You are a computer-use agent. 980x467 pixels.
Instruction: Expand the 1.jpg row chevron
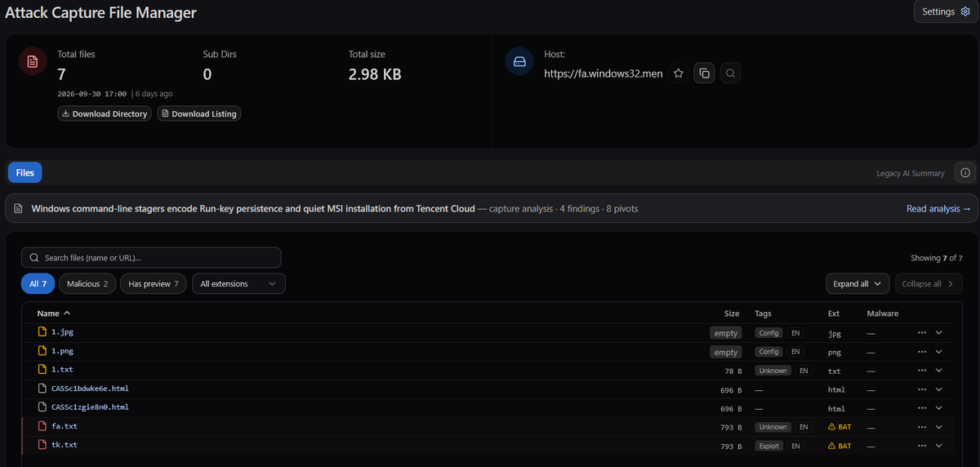tap(939, 332)
